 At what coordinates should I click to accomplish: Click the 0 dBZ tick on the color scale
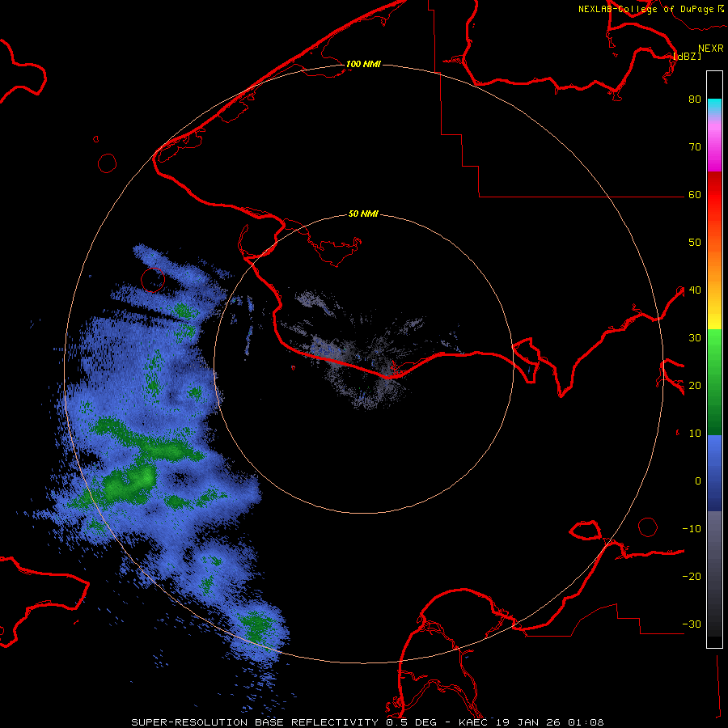pos(698,481)
